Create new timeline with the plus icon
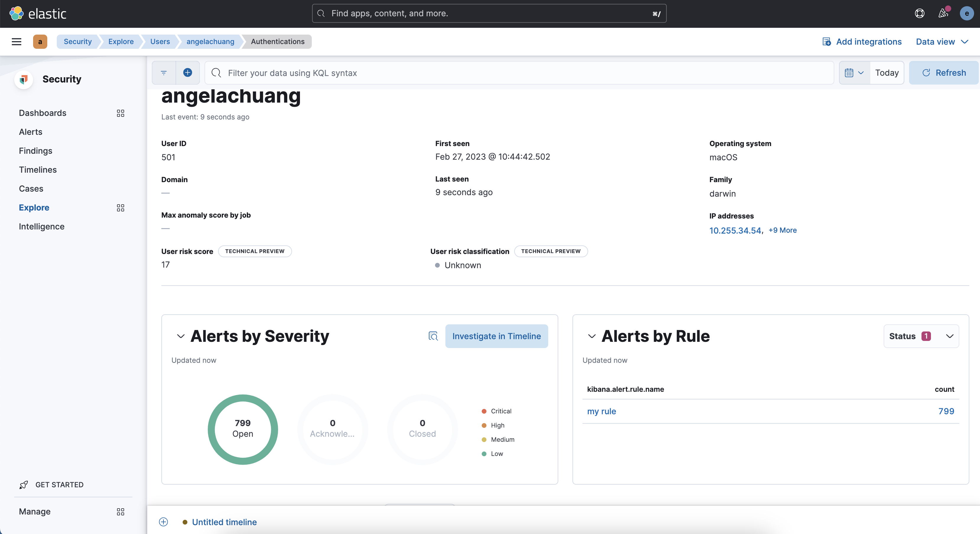 click(x=163, y=522)
